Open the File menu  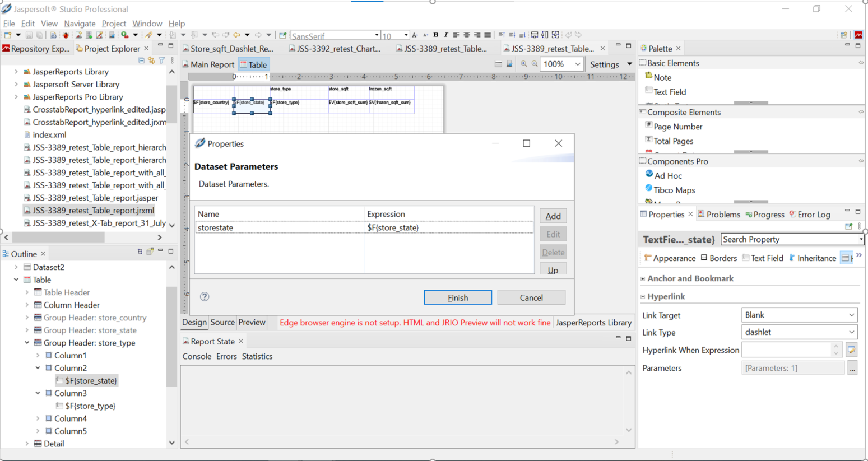pyautogui.click(x=9, y=24)
